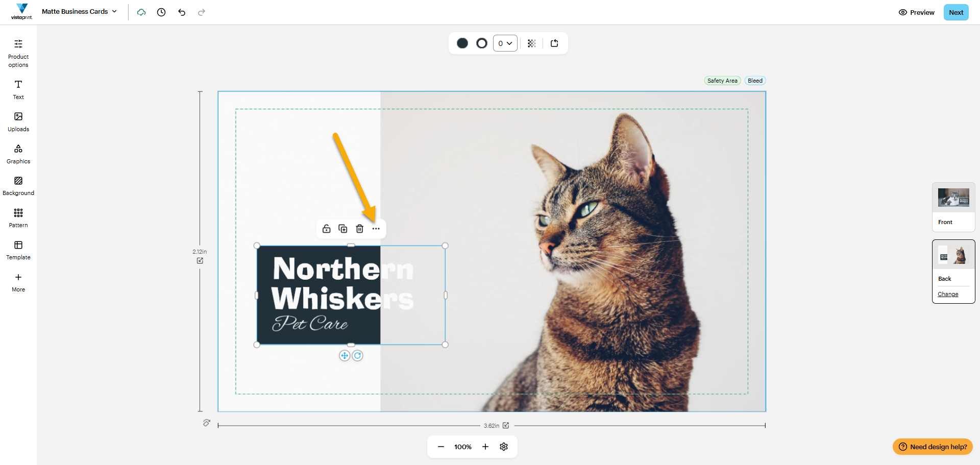Open the Background panel
Viewport: 980px width, 465px height.
(x=18, y=186)
